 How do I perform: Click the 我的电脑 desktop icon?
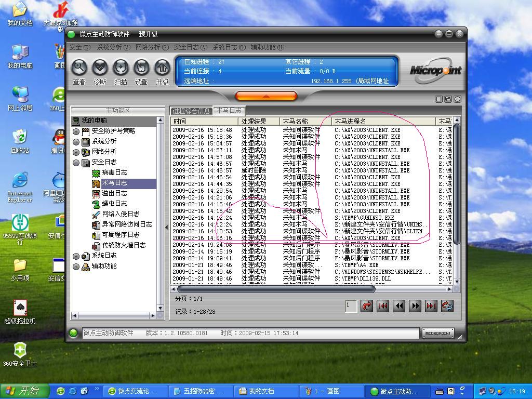[20, 56]
